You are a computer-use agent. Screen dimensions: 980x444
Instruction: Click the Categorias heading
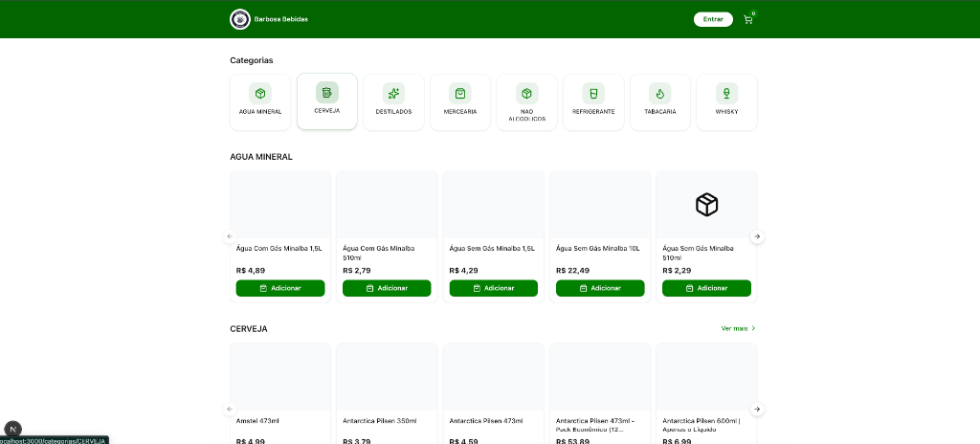click(252, 60)
